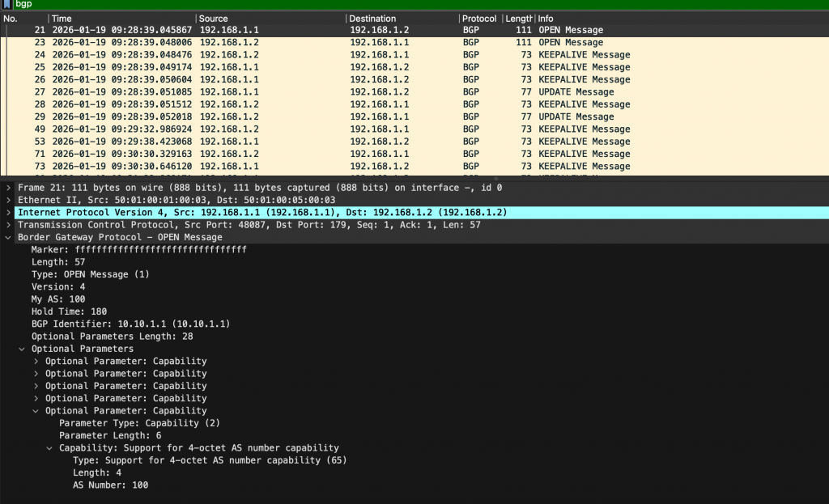This screenshot has height=504, width=829.
Task: Expand the Frame 21 details arrow
Action: (x=8, y=188)
